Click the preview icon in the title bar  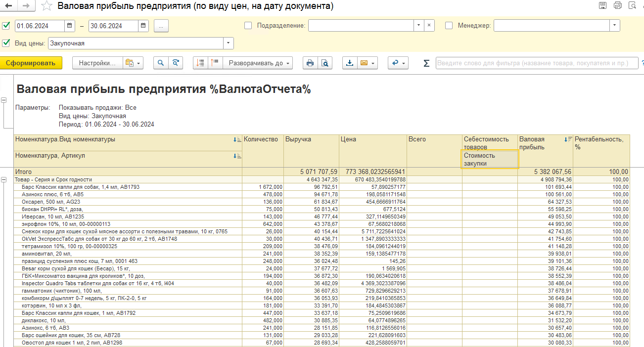coord(632,6)
